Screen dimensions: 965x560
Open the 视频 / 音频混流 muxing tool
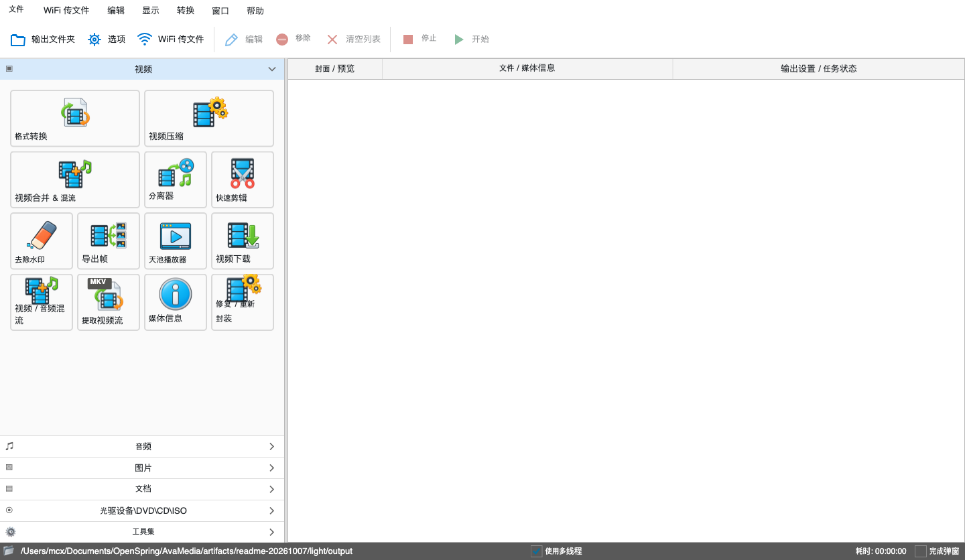point(42,302)
